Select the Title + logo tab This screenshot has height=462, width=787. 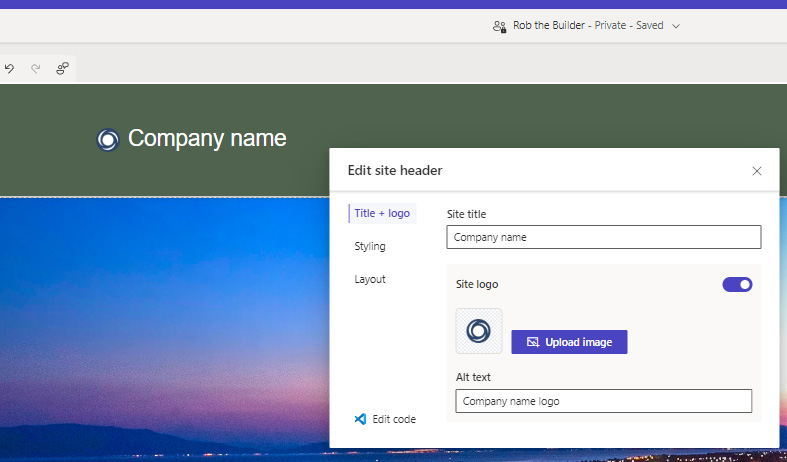(382, 213)
